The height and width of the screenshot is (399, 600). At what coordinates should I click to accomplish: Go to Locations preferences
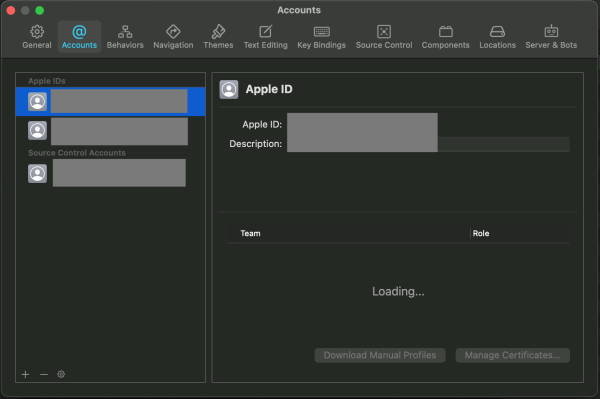click(497, 37)
